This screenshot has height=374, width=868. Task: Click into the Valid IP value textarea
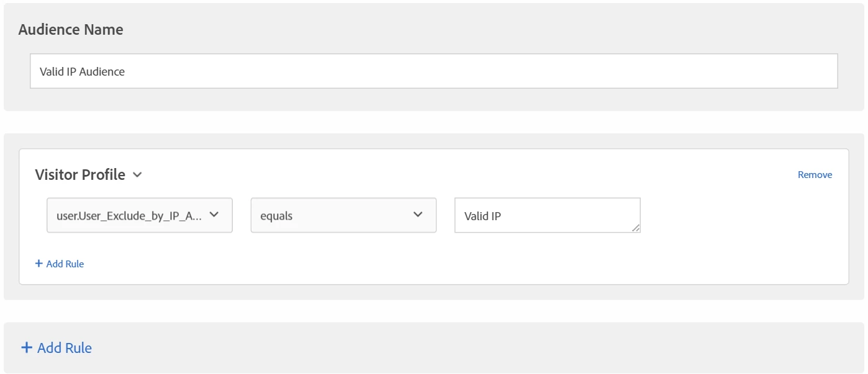547,215
